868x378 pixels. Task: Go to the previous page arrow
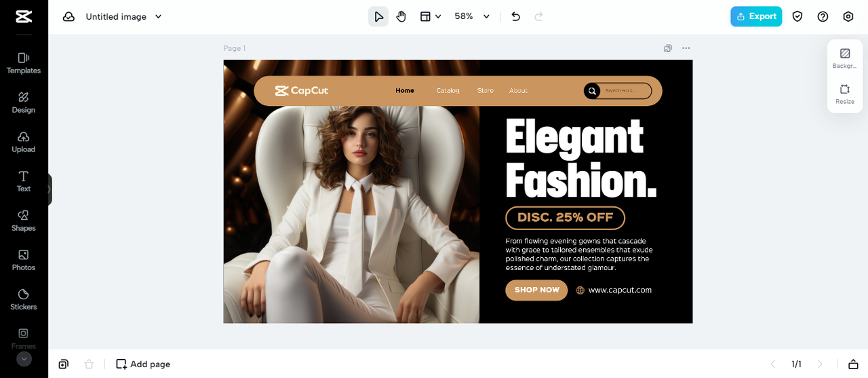[x=772, y=364]
